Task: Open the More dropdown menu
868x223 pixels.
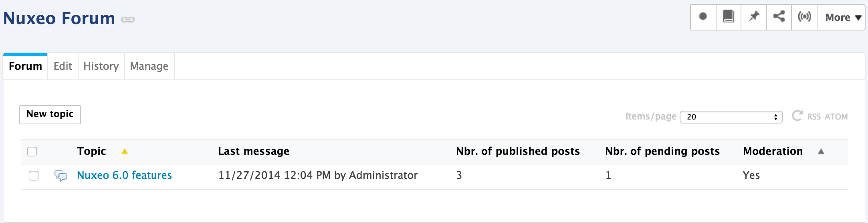Action: pos(841,17)
